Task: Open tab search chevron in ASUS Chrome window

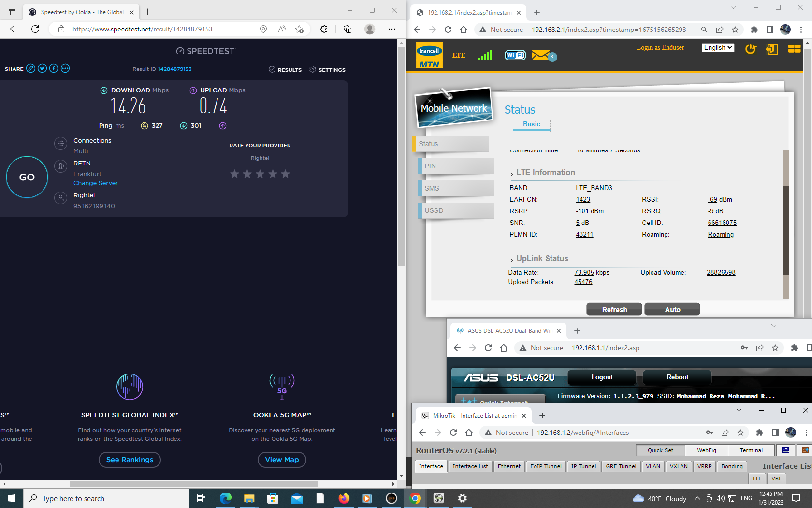Action: pos(774,326)
